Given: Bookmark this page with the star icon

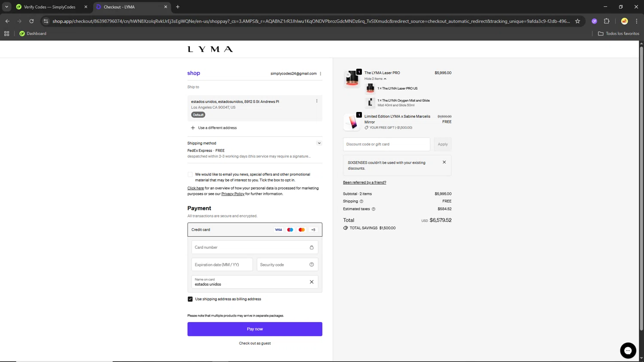Looking at the screenshot, I should [x=577, y=21].
